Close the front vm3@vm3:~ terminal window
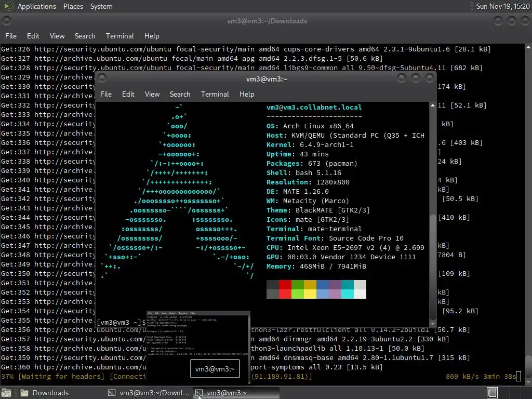The height and width of the screenshot is (399, 532). pyautogui.click(x=430, y=78)
